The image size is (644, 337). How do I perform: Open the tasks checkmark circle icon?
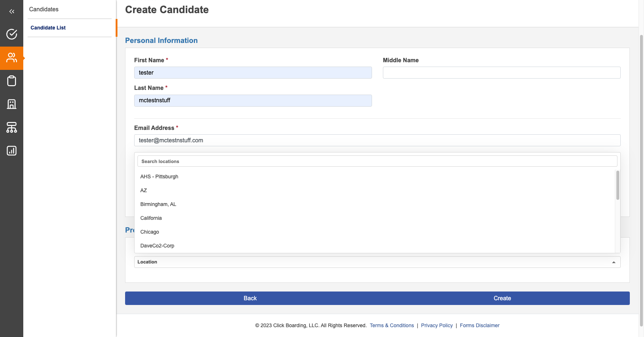(12, 34)
